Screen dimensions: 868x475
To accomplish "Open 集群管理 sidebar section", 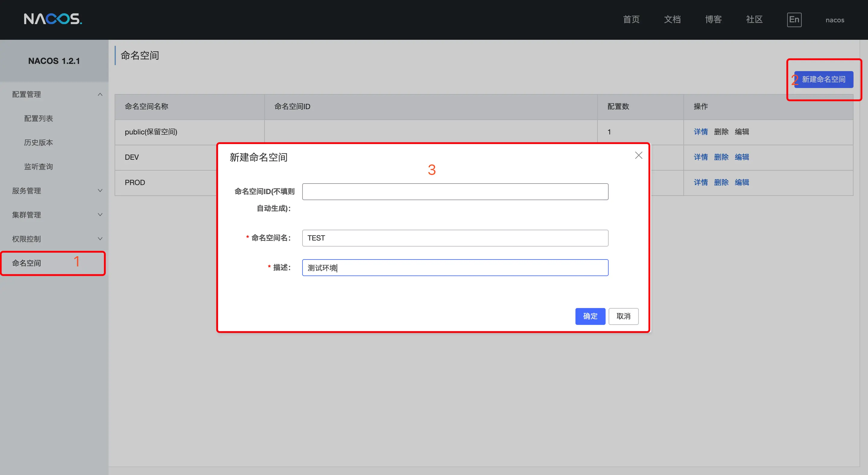I will click(x=26, y=214).
